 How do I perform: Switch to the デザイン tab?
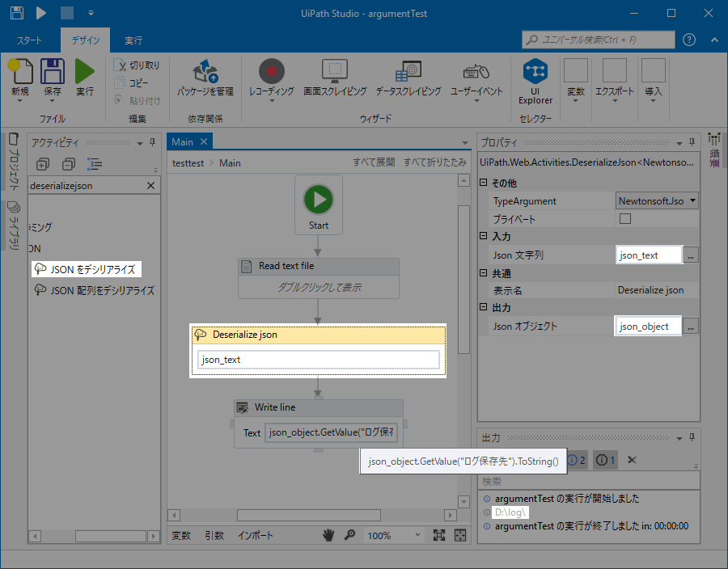click(86, 40)
